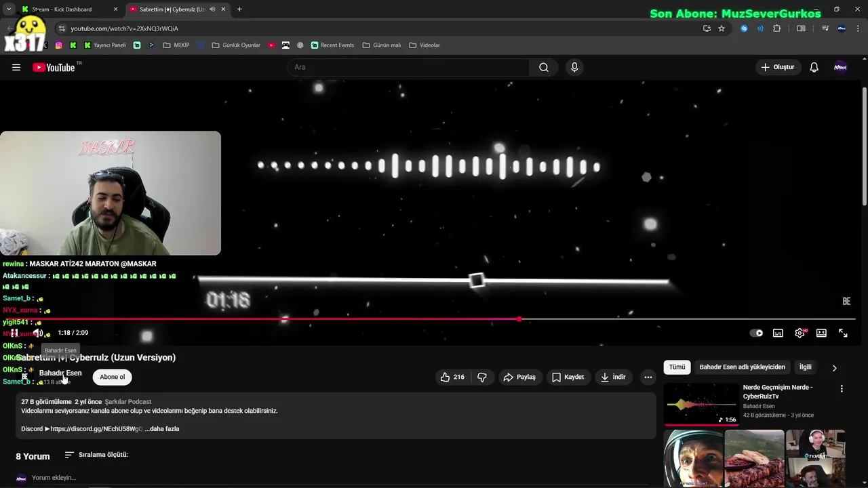Show more filter chips with right arrow

click(834, 368)
